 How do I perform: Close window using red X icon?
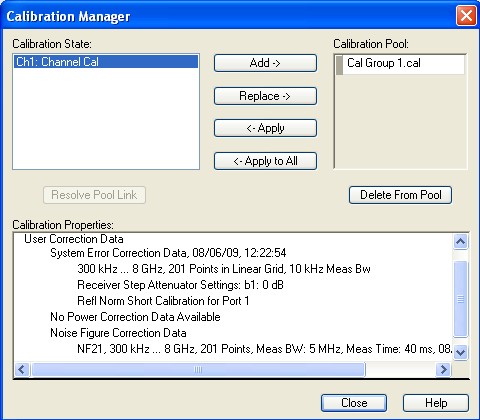pyautogui.click(x=466, y=15)
